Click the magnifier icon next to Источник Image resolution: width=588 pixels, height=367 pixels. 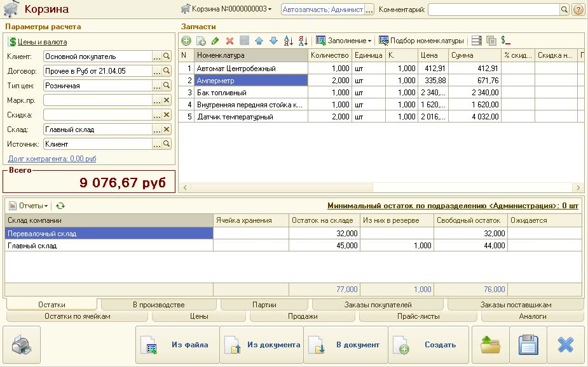(x=167, y=143)
